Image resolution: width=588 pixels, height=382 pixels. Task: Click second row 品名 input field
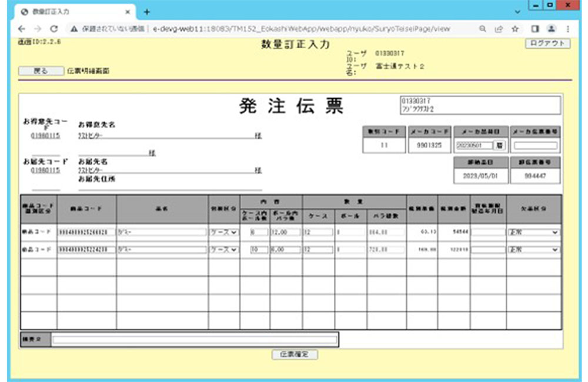(x=162, y=250)
